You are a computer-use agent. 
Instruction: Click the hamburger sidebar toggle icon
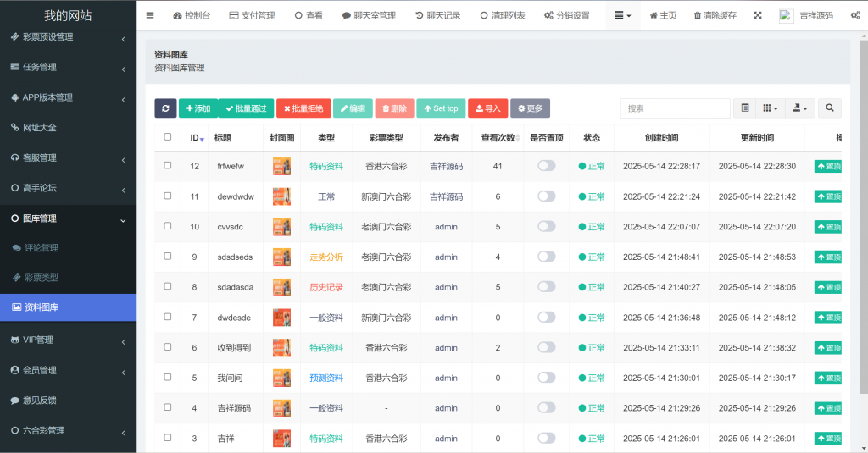(150, 15)
